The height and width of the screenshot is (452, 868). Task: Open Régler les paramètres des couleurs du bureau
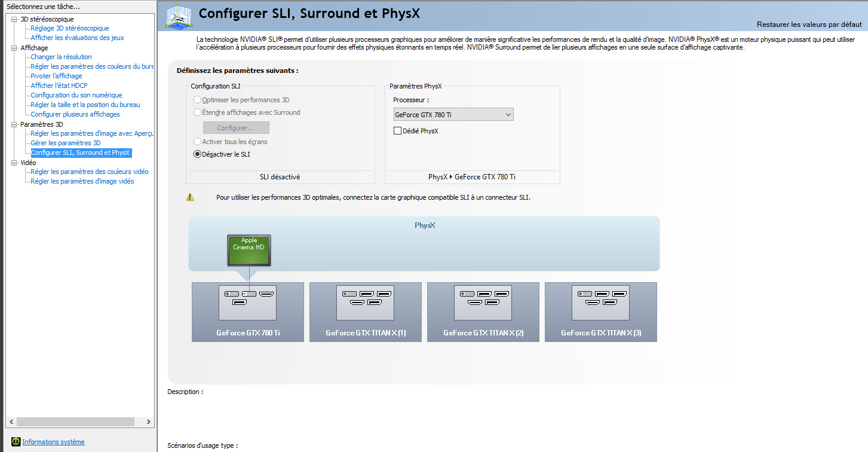point(93,66)
